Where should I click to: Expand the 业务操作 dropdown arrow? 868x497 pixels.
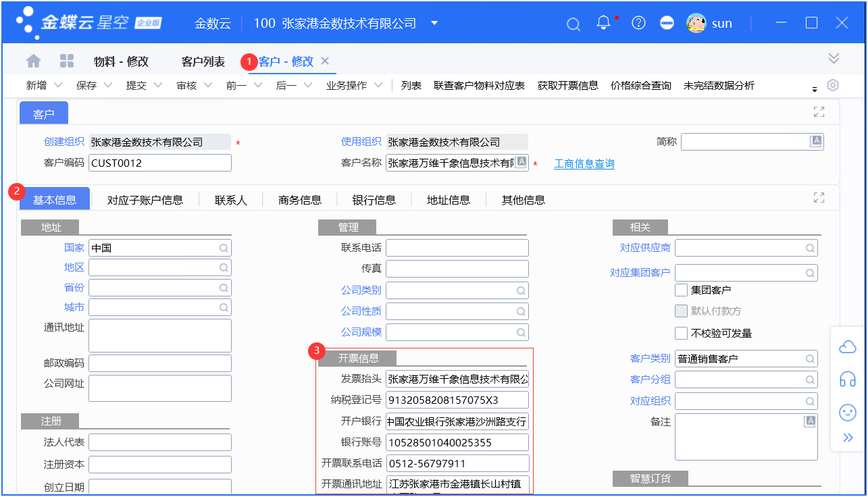click(x=378, y=85)
